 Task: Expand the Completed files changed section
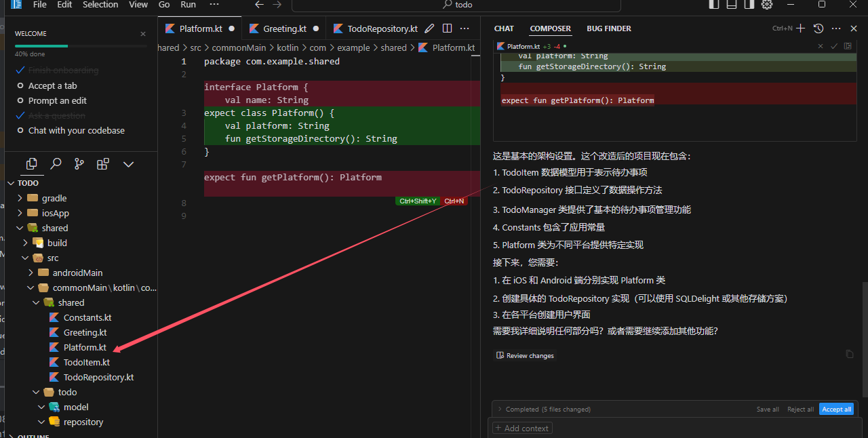pos(545,409)
